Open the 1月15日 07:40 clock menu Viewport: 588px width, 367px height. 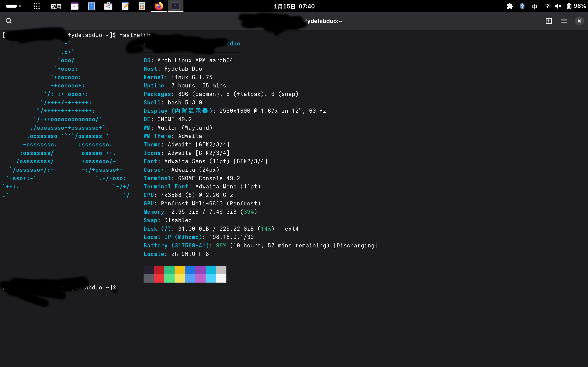pos(294,6)
